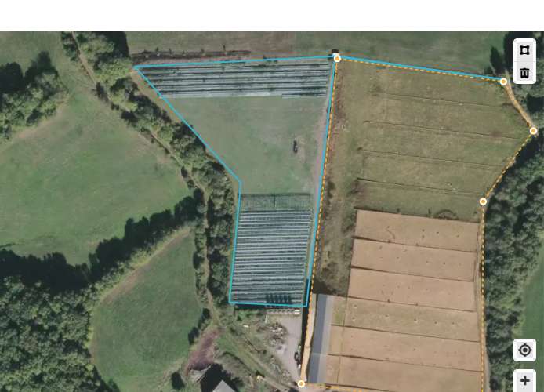Click the dark vehicle parked in the blue field
This screenshot has width=544, height=392.
(x=296, y=147)
